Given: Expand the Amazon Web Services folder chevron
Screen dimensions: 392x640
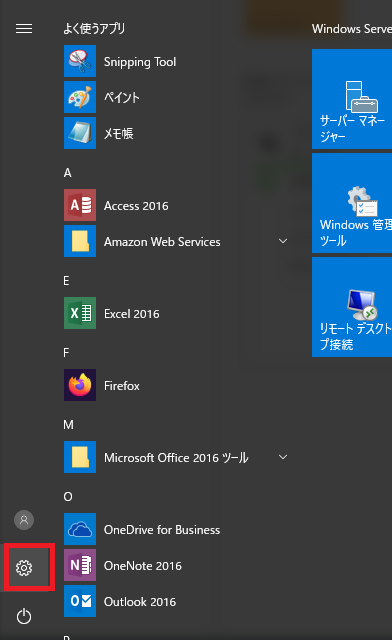Looking at the screenshot, I should pyautogui.click(x=283, y=241).
